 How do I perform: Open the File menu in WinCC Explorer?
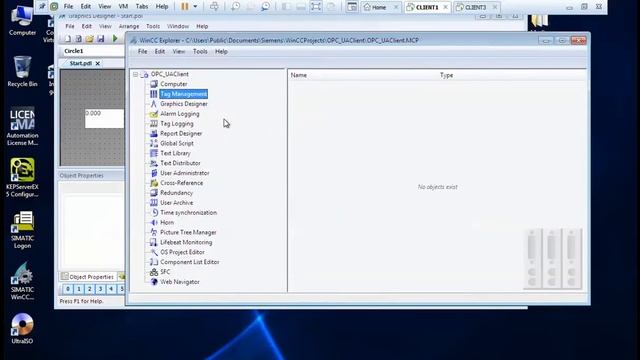142,51
